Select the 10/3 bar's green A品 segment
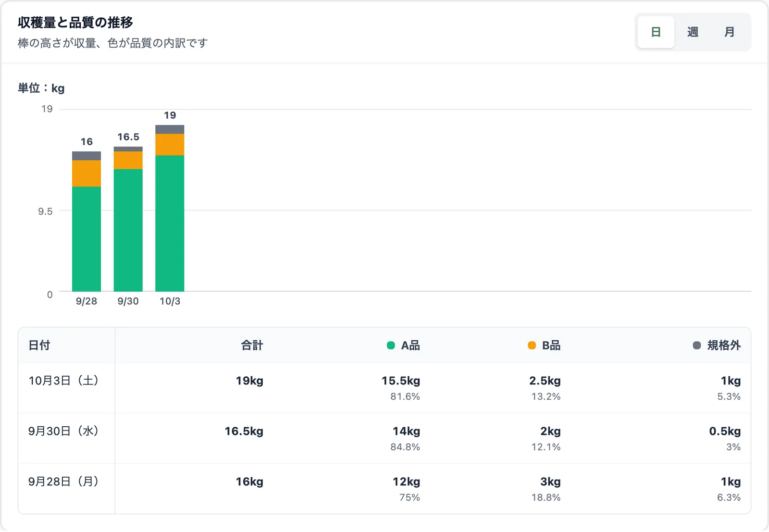The height and width of the screenshot is (532, 769). (x=170, y=223)
